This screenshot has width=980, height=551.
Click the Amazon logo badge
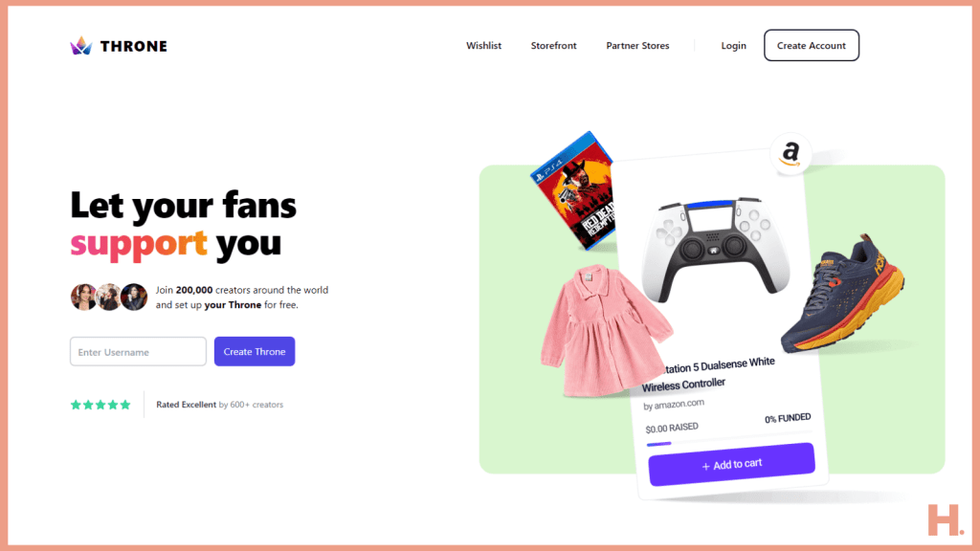(791, 154)
